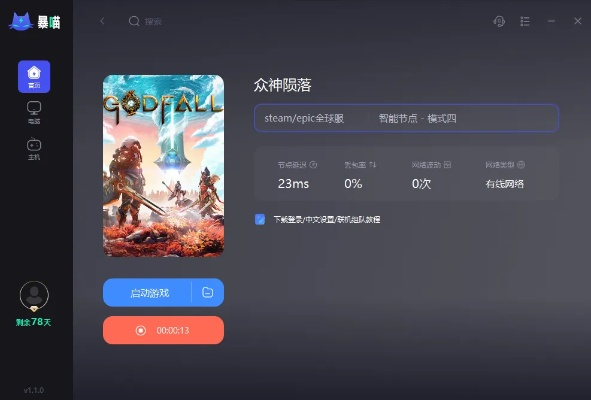Click the v1.1.0 version label
Viewport: 591px width, 400px height.
[34, 390]
